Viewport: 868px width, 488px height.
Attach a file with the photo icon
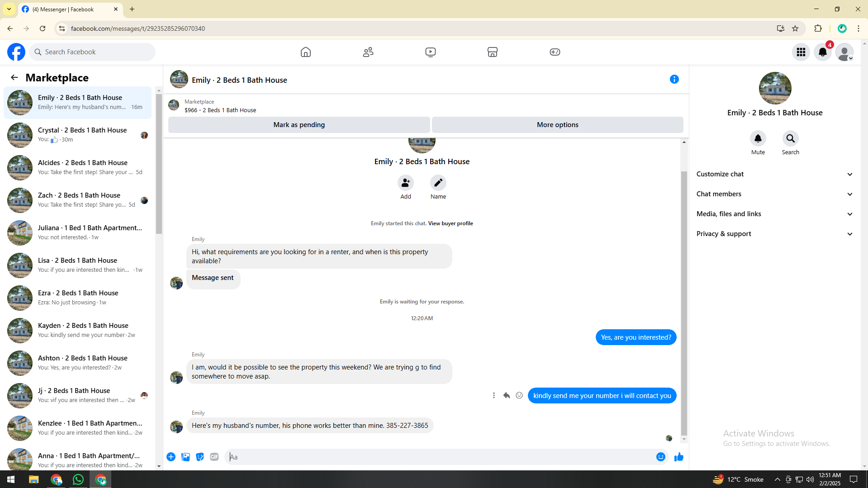pos(185,457)
